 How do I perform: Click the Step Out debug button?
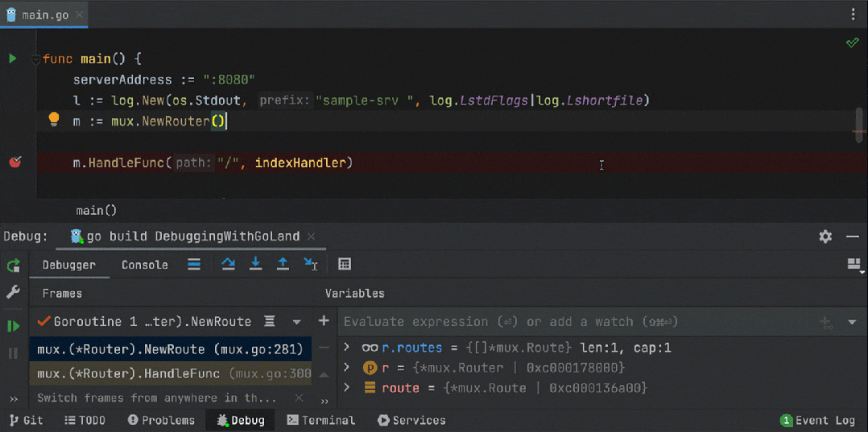283,264
